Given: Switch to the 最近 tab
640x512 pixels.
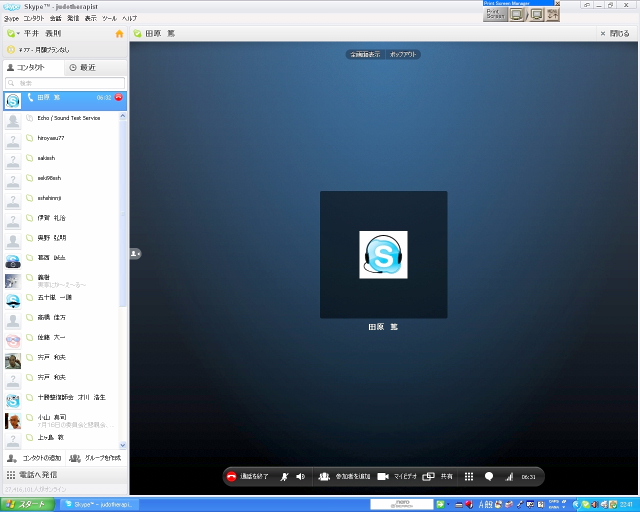Looking at the screenshot, I should [83, 67].
